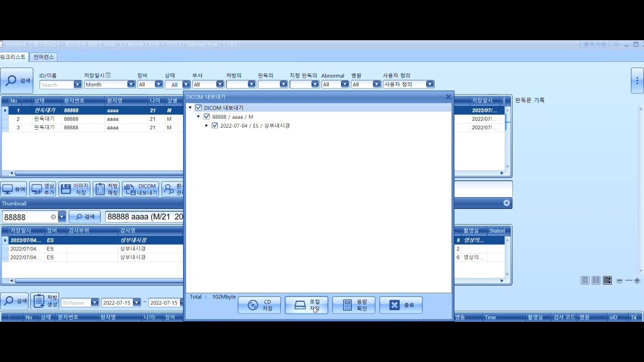
Task: Click the CD 저장 button
Action: click(x=260, y=305)
